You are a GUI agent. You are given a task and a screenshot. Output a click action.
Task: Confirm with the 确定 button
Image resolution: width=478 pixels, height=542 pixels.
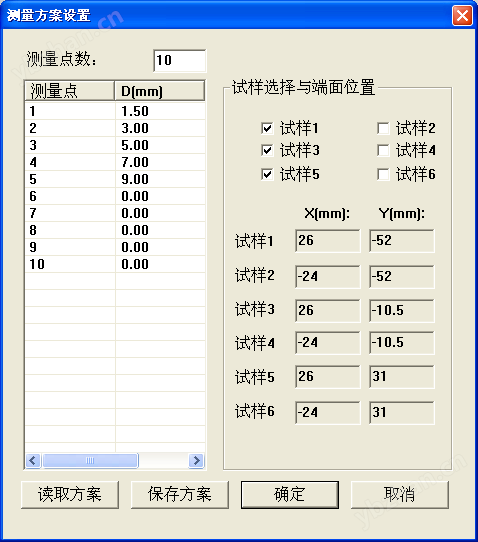coord(290,494)
